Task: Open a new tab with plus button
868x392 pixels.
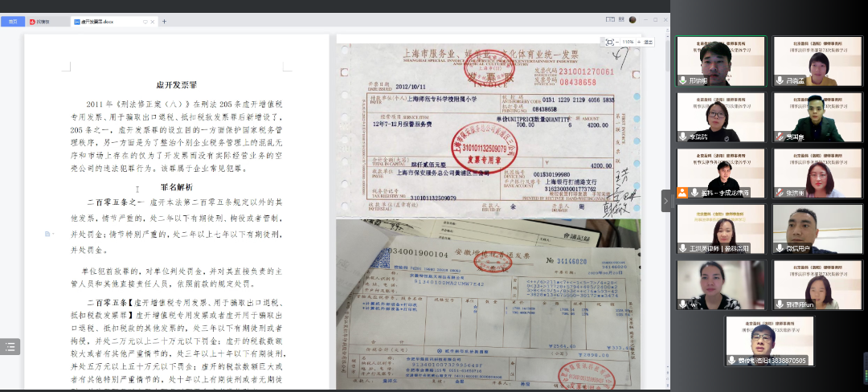Action: (x=164, y=22)
